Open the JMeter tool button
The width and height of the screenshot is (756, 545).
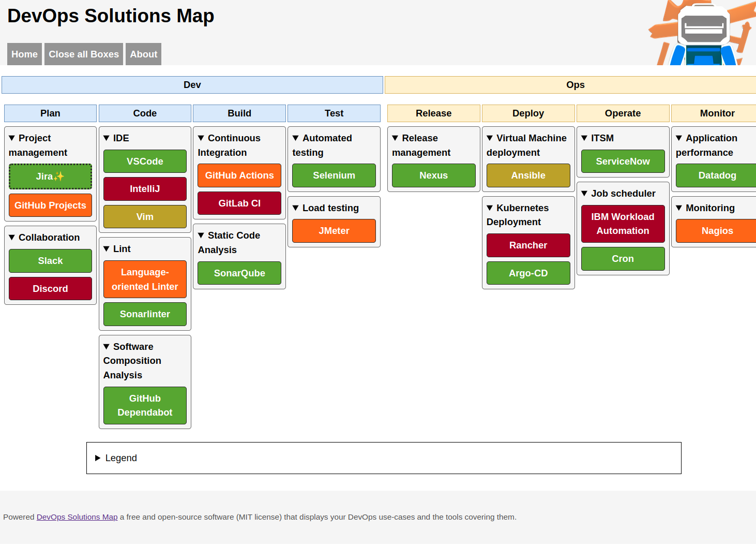point(334,231)
